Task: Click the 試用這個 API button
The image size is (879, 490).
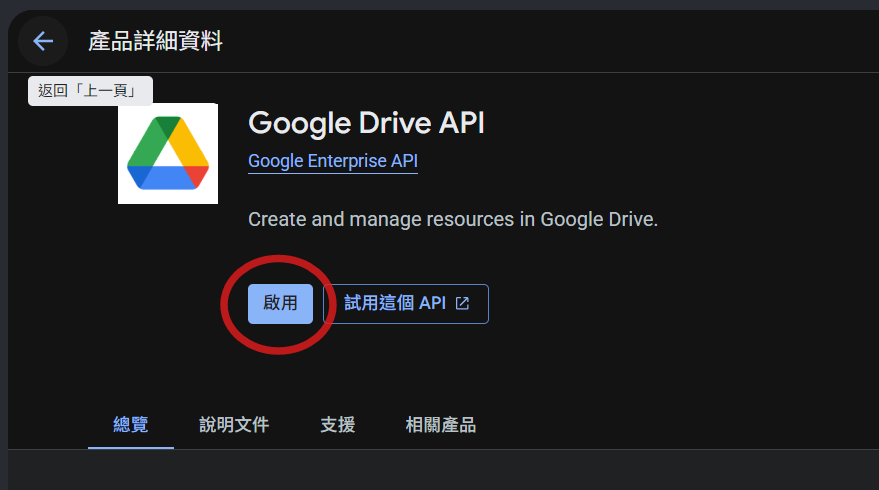Action: [405, 303]
